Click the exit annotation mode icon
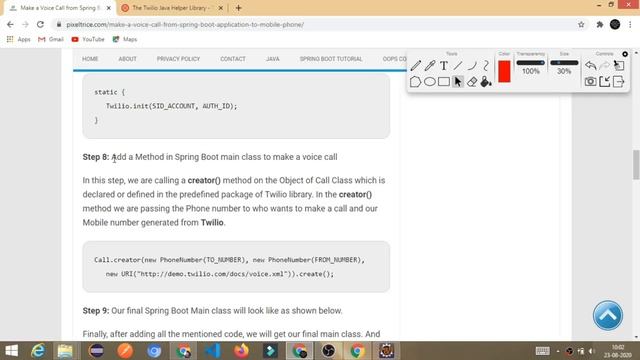The width and height of the screenshot is (640, 360). [619, 82]
